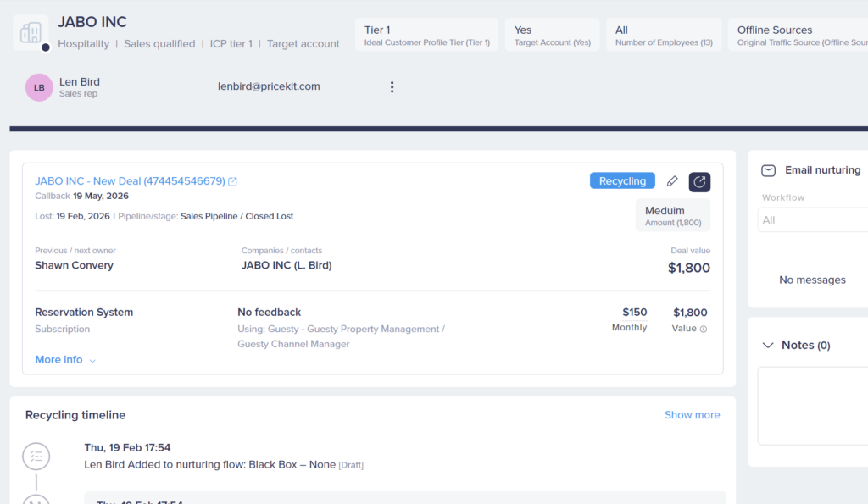Screen dimensions: 868x504
Task: Click the info icon next to Value
Action: [704, 329]
